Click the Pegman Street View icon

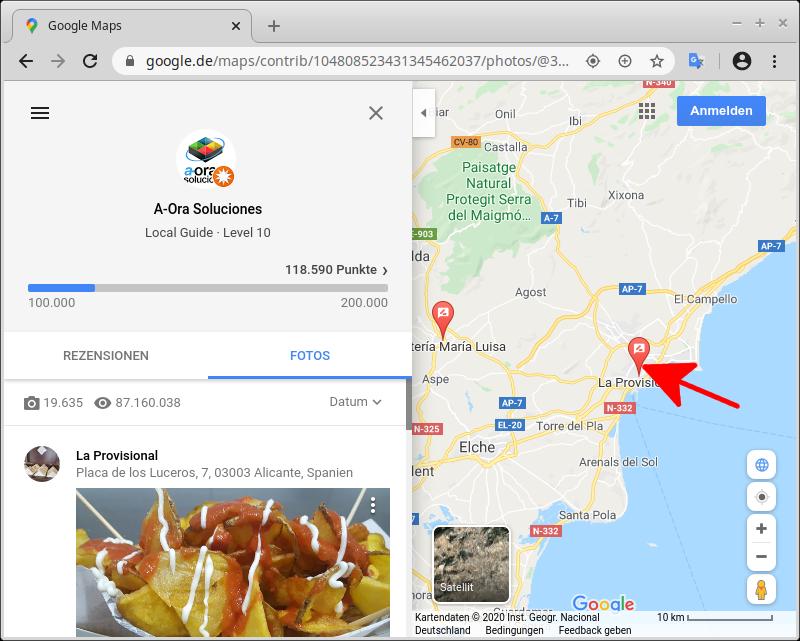(761, 589)
